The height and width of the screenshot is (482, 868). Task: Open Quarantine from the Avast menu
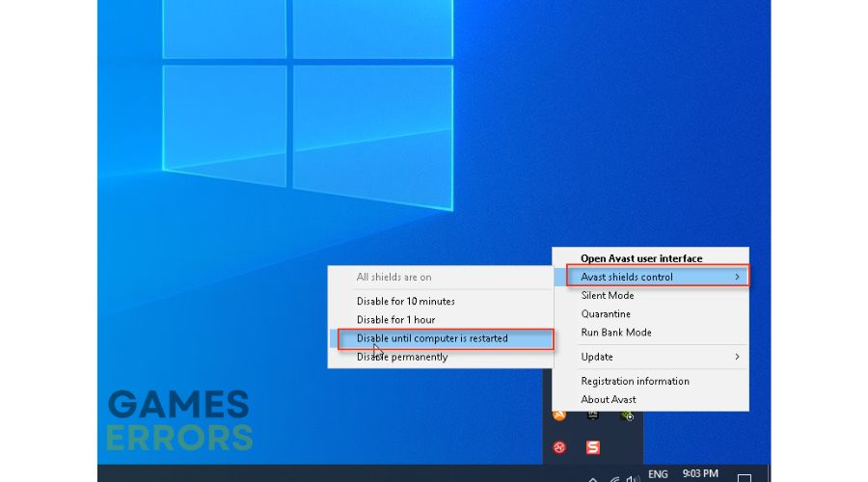pyautogui.click(x=651, y=313)
